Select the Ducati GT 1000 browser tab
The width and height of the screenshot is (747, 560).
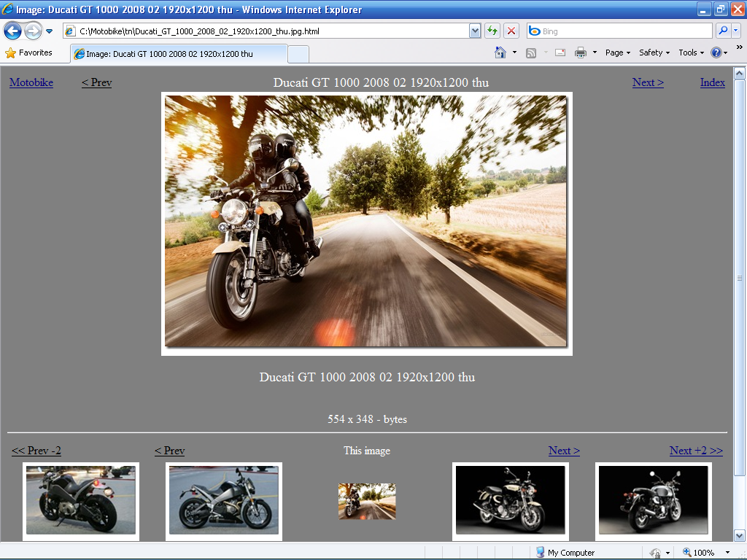pyautogui.click(x=179, y=54)
